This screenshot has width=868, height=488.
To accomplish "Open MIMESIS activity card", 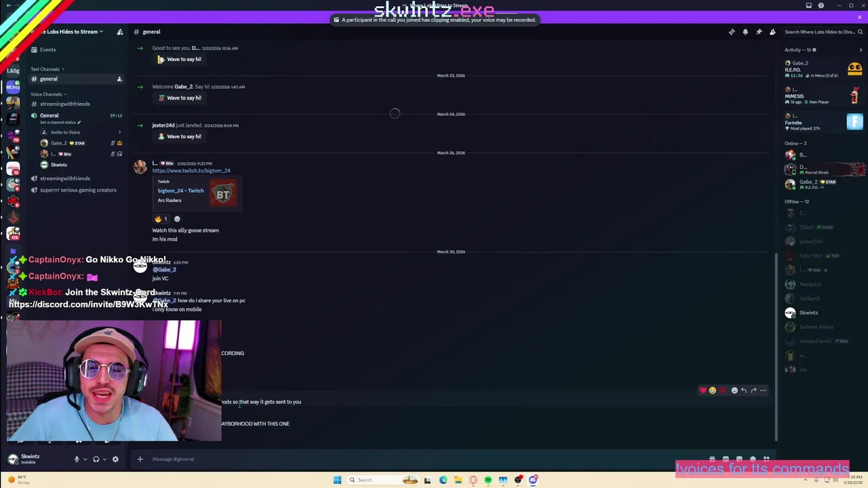I will [823, 96].
